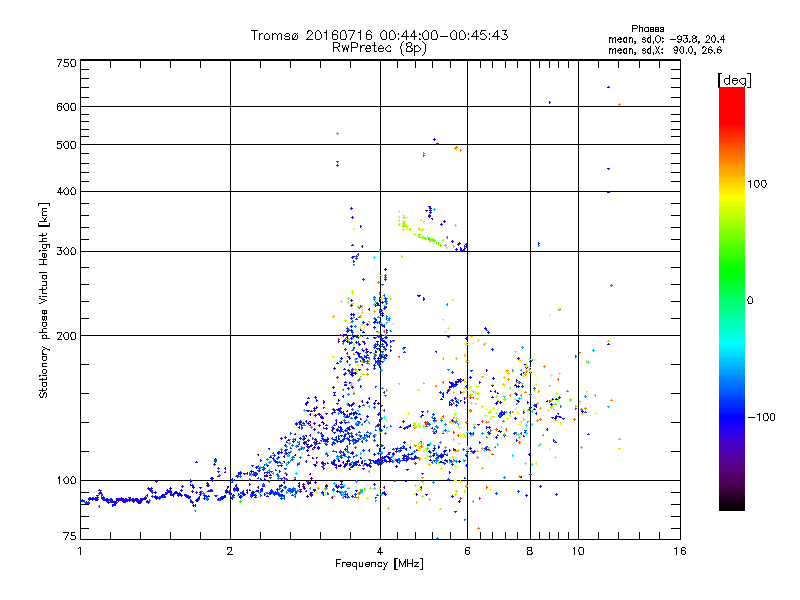Click y-axis tick label '200'
The image size is (800, 600).
pyautogui.click(x=66, y=336)
